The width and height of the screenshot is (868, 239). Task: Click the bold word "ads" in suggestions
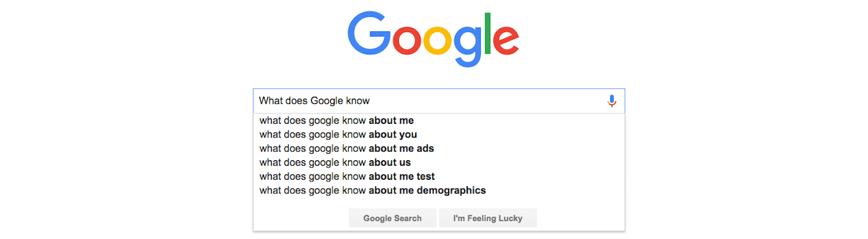[x=425, y=149]
